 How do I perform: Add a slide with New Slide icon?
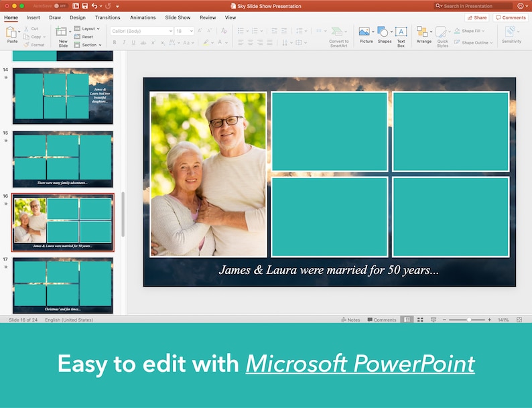click(62, 31)
